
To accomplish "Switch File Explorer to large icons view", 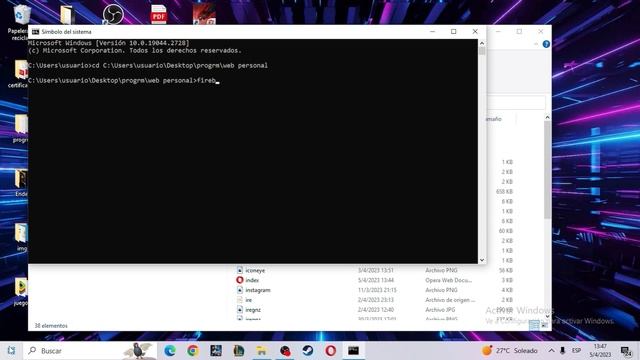I will pos(544,325).
